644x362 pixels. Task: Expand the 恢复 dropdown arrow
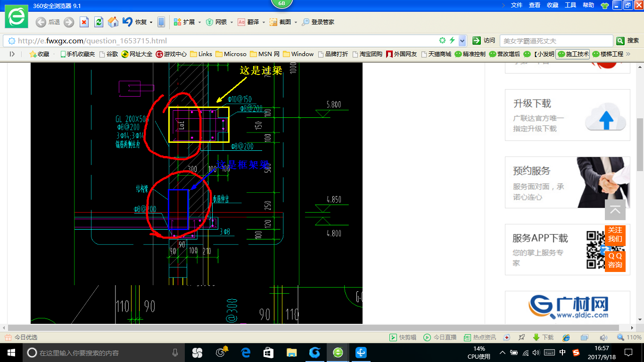point(151,22)
